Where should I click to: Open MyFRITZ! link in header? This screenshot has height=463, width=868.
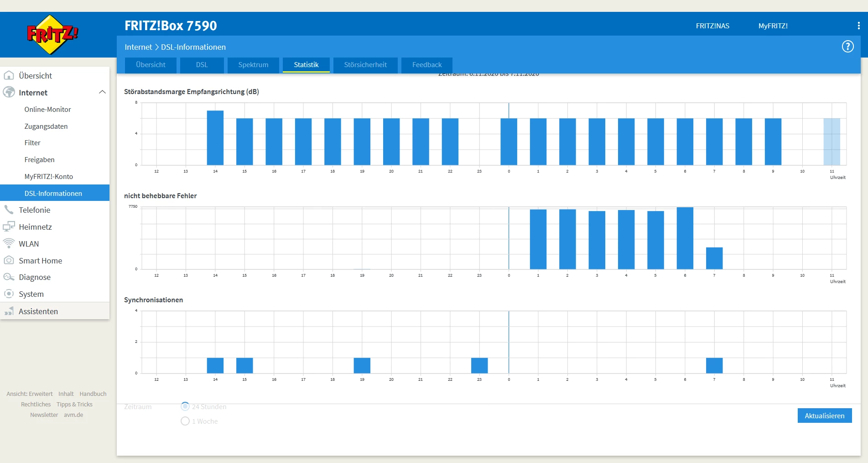[x=773, y=26]
